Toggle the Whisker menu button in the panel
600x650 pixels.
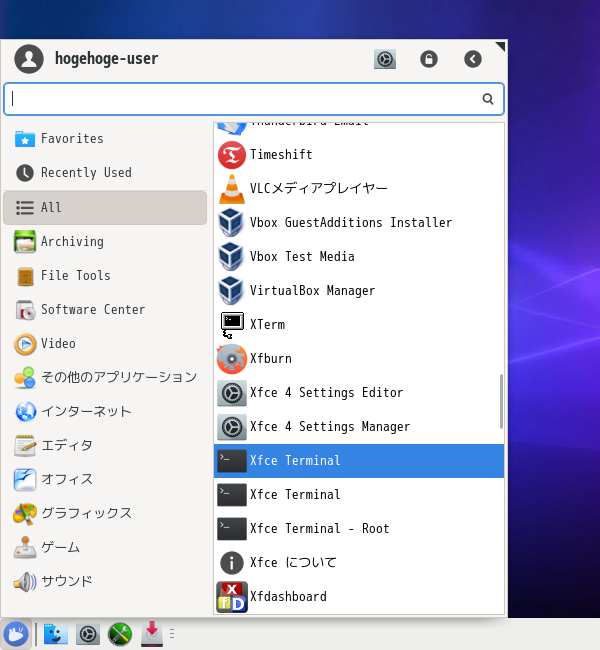16,634
